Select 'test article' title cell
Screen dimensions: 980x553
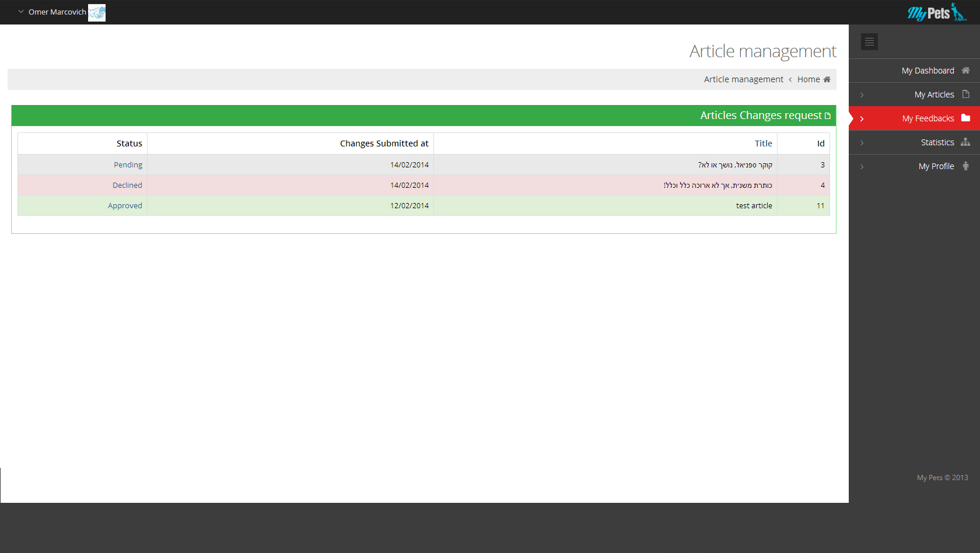[x=605, y=205]
